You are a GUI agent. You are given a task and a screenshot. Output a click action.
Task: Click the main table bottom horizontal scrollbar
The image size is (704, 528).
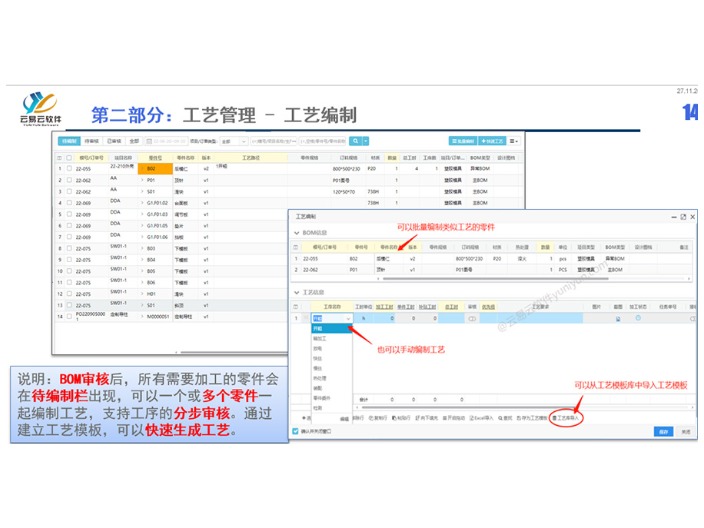pyautogui.click(x=233, y=352)
